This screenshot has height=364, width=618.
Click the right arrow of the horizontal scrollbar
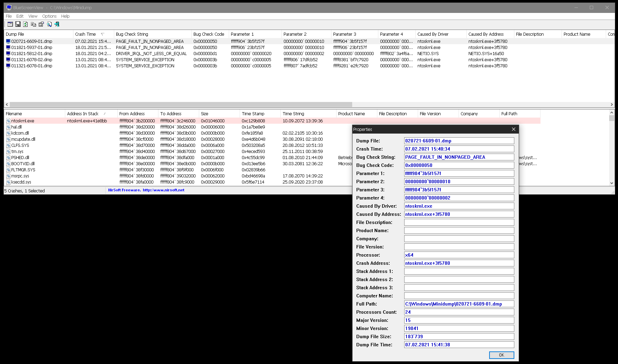click(x=612, y=105)
